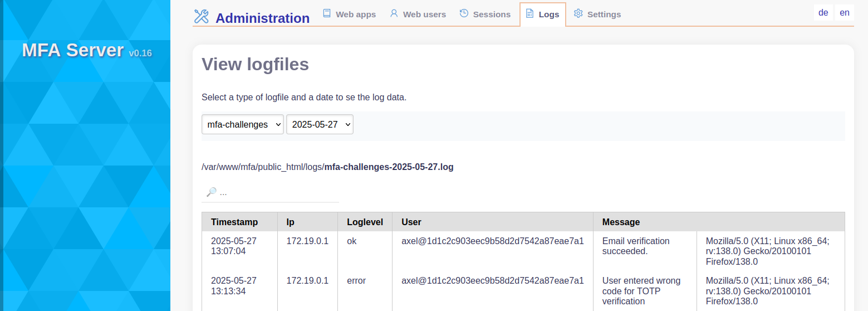
Task: Click the Web users person icon
Action: tap(394, 13)
